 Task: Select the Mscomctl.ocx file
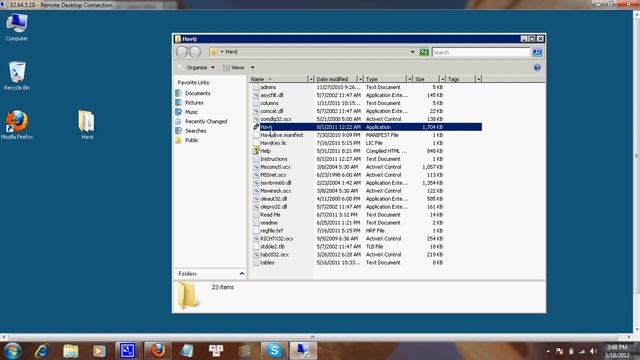275,167
